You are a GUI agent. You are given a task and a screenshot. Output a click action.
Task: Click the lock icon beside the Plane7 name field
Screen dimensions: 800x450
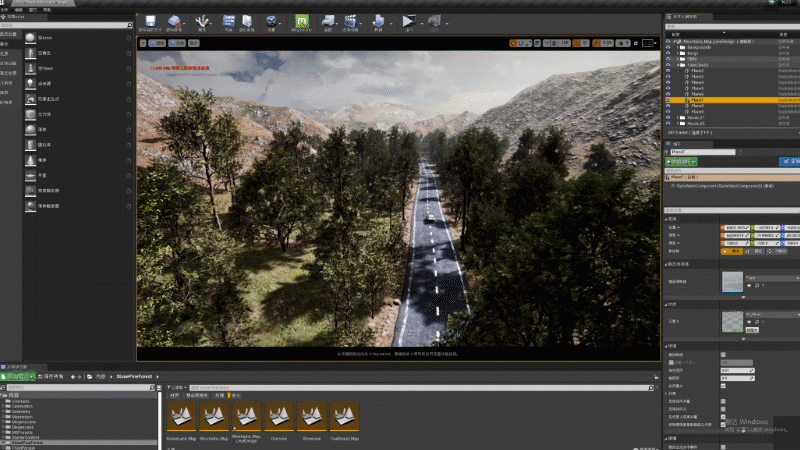pyautogui.click(x=740, y=152)
